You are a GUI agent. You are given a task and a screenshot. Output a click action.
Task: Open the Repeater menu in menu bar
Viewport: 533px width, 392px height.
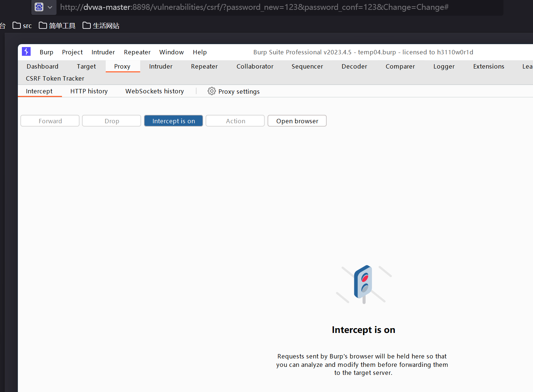(x=137, y=52)
